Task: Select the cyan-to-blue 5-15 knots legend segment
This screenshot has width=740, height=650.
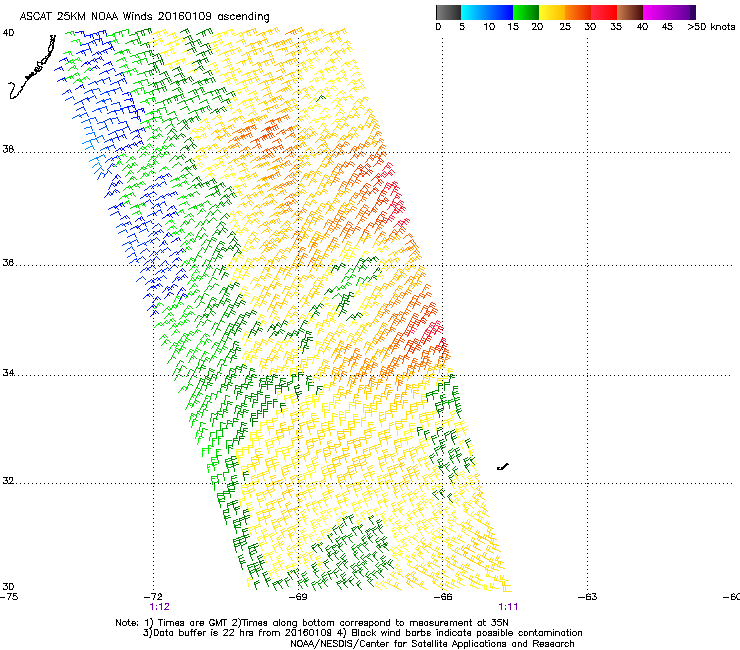Action: [x=487, y=12]
